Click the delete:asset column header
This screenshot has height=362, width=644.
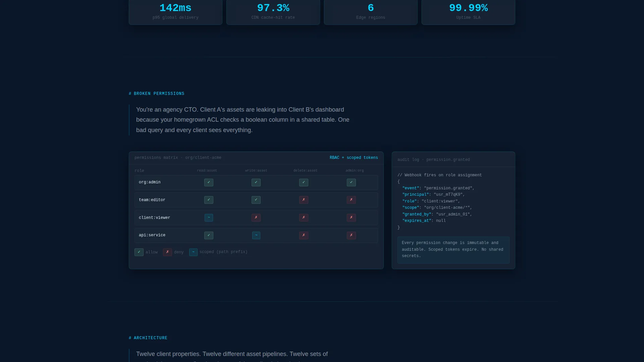pos(305,171)
